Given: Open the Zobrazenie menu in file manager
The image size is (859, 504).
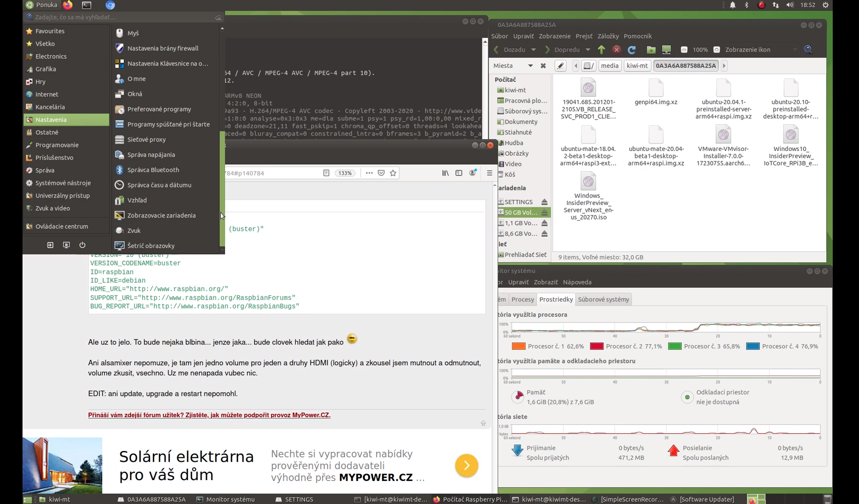Looking at the screenshot, I should pyautogui.click(x=555, y=36).
